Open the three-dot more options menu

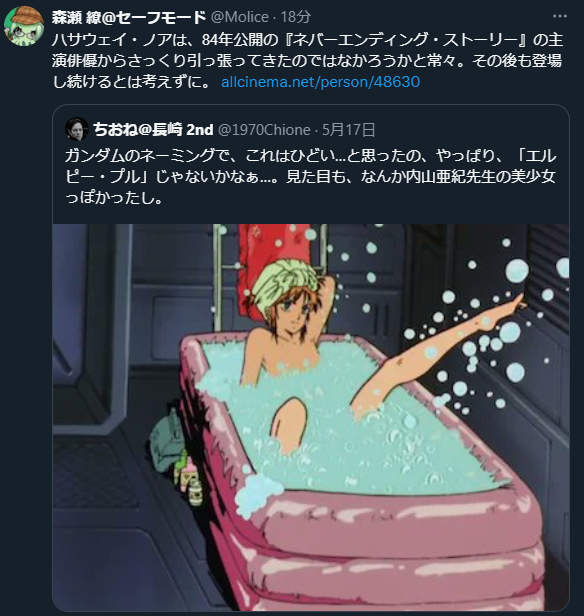[x=559, y=16]
